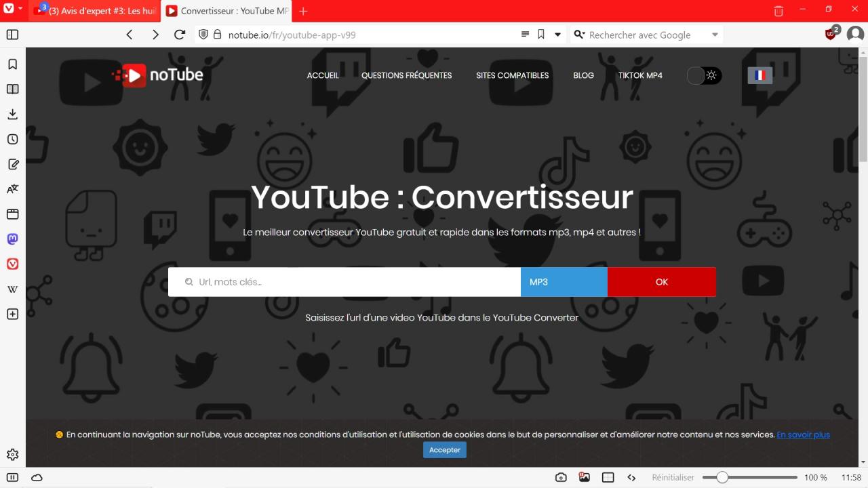The width and height of the screenshot is (868, 488).
Task: Go forward to the next page
Action: tap(155, 35)
